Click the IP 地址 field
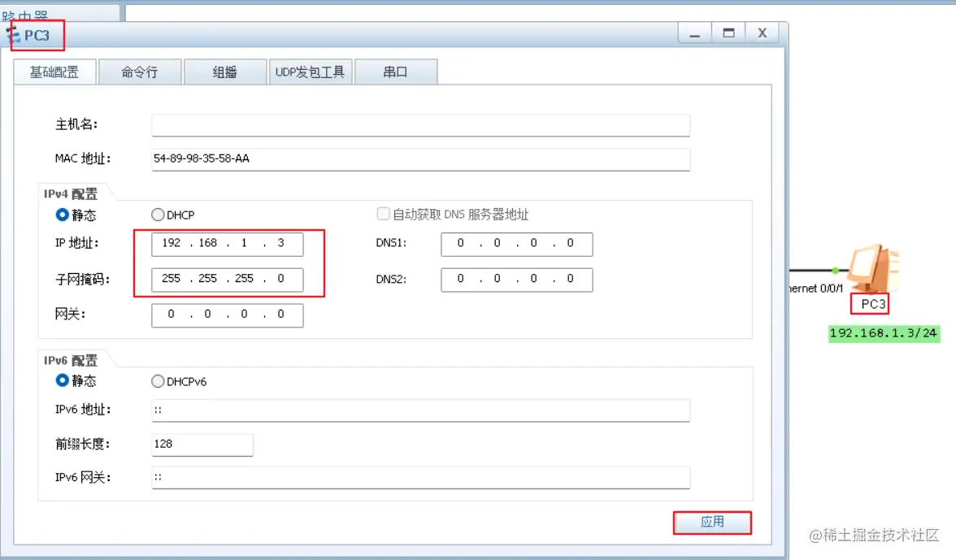Viewport: 956px width, 560px height. (x=228, y=244)
